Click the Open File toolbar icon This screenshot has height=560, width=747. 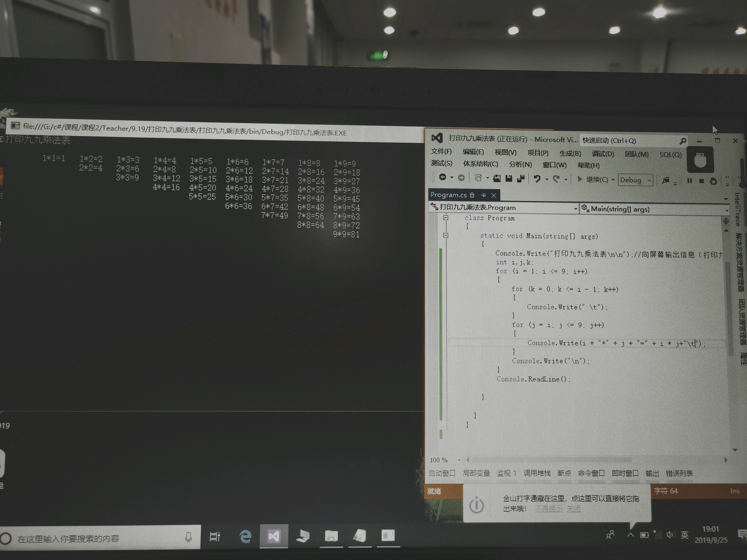497,178
